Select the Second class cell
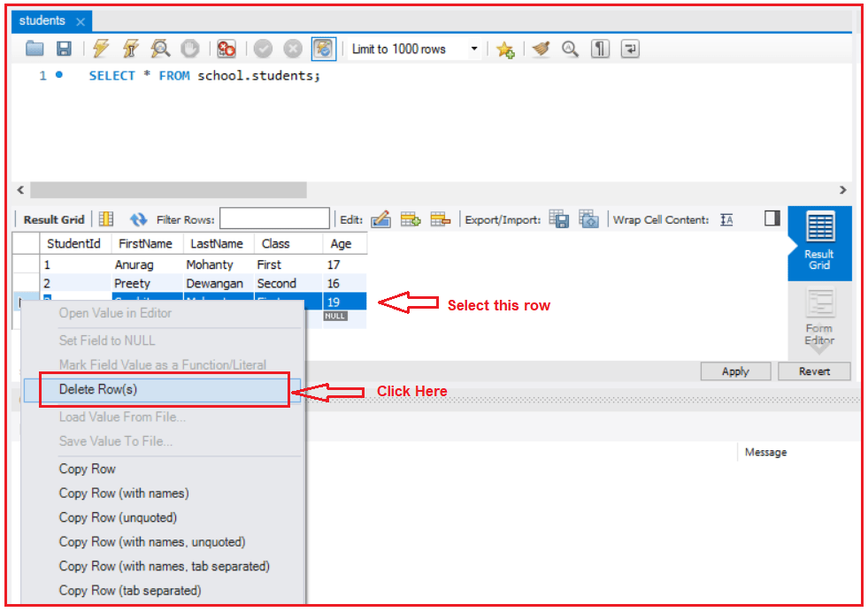868x612 pixels. pos(288,283)
